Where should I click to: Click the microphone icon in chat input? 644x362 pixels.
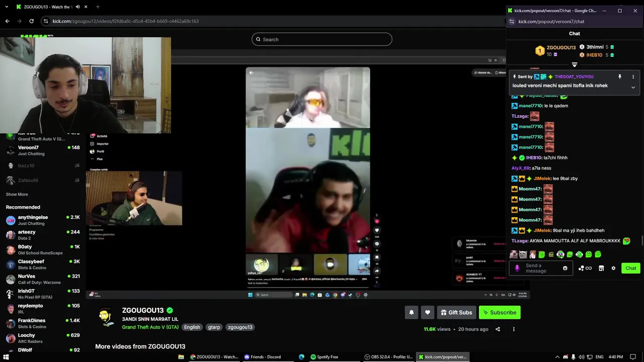click(x=517, y=268)
